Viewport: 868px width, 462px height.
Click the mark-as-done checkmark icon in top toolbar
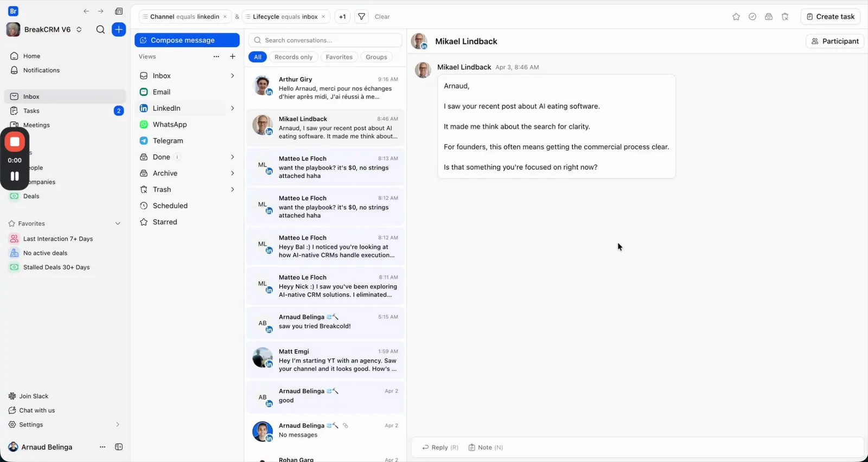[x=752, y=17]
